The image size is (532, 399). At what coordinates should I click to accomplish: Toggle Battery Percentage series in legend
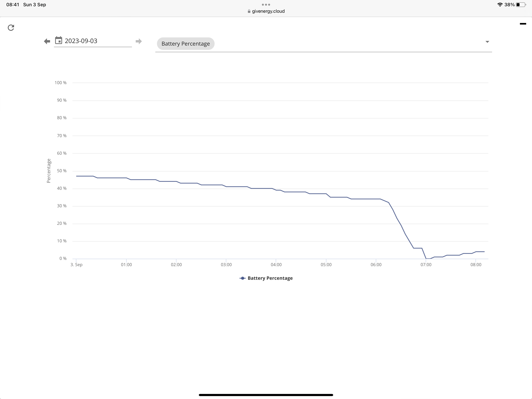tap(266, 278)
